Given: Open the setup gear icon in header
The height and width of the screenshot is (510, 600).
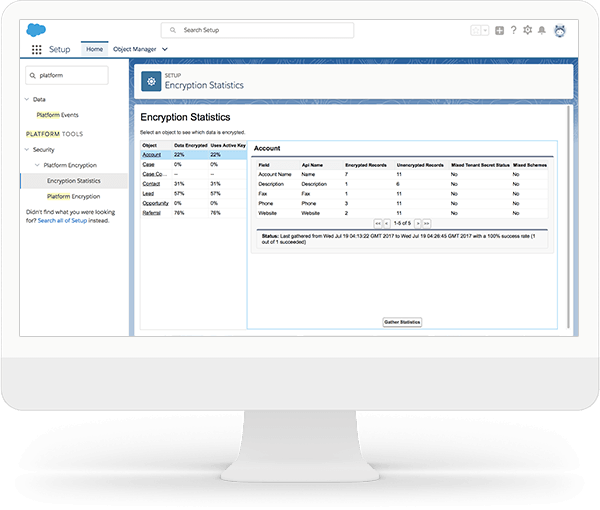Looking at the screenshot, I should (x=528, y=30).
